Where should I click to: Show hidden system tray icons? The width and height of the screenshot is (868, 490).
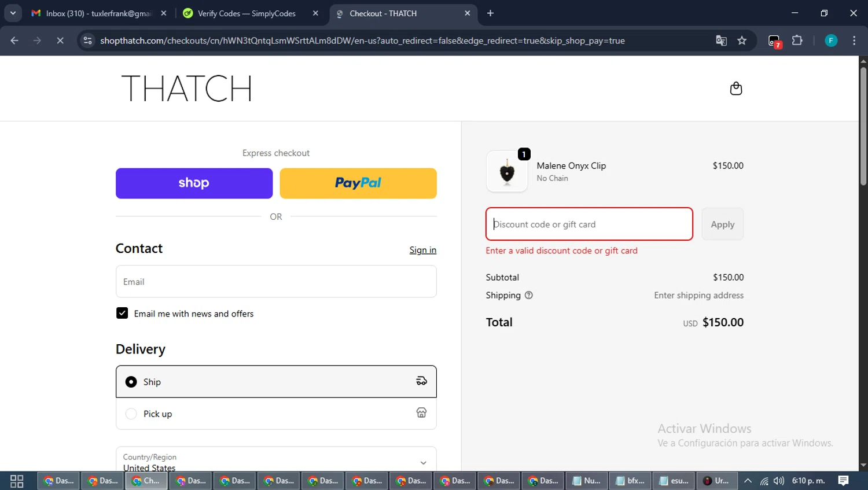tap(748, 481)
